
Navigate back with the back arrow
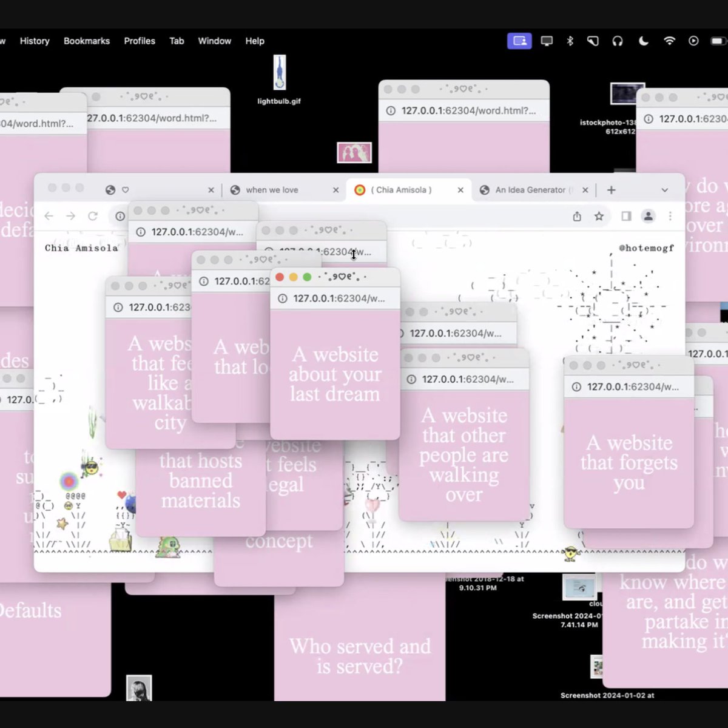pyautogui.click(x=49, y=216)
